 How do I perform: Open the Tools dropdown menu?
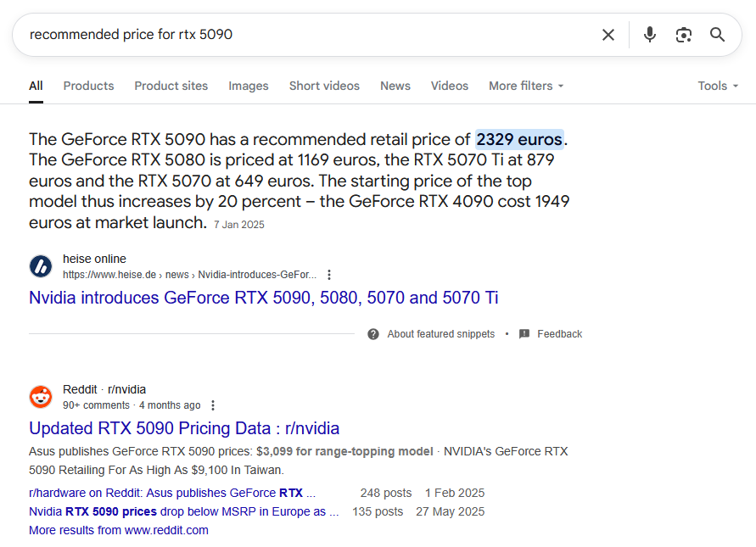(718, 86)
